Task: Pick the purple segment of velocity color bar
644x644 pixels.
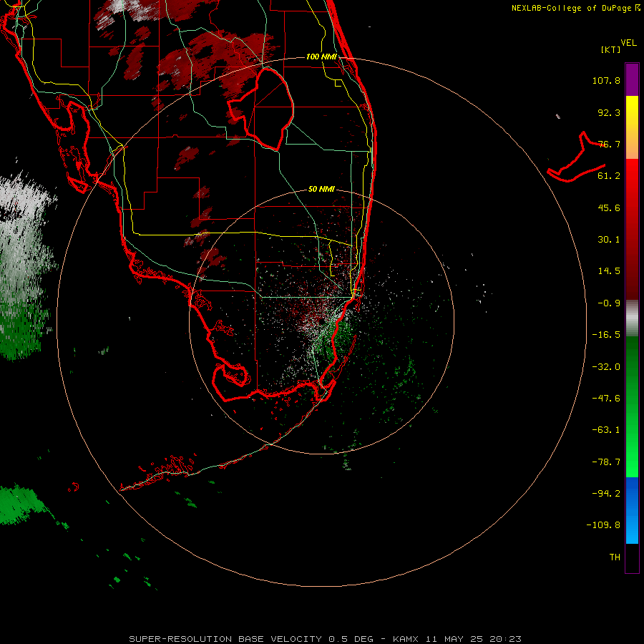Action: click(x=632, y=79)
